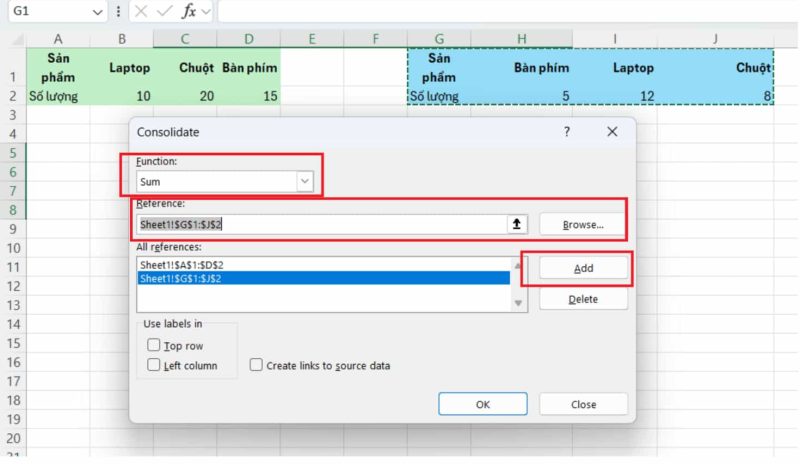Open Consolidate dialog help question mark

566,132
